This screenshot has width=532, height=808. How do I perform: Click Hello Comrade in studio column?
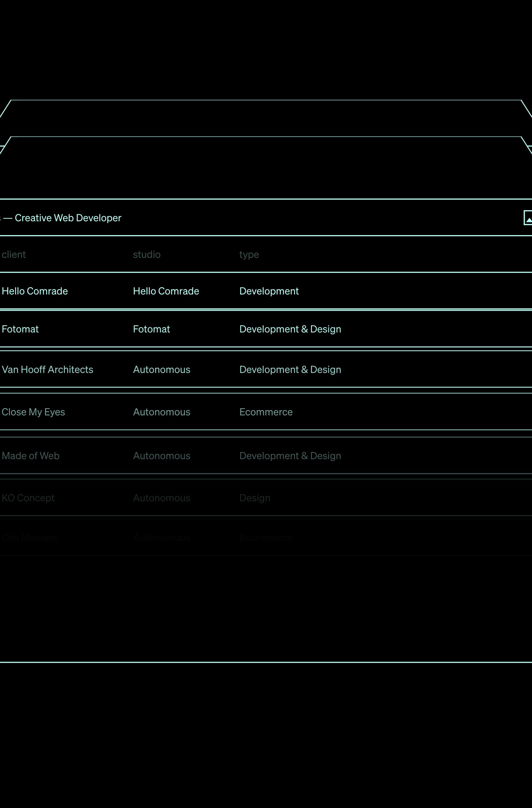coord(166,291)
